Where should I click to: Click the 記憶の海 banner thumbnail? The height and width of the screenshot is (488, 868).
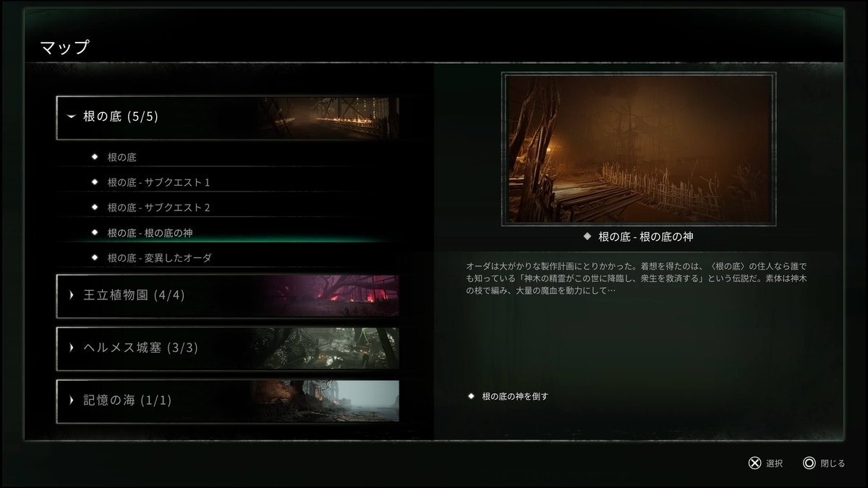325,401
